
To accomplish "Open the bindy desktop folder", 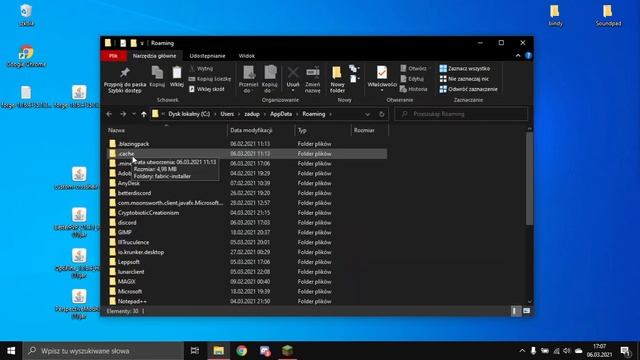I will coord(555,15).
